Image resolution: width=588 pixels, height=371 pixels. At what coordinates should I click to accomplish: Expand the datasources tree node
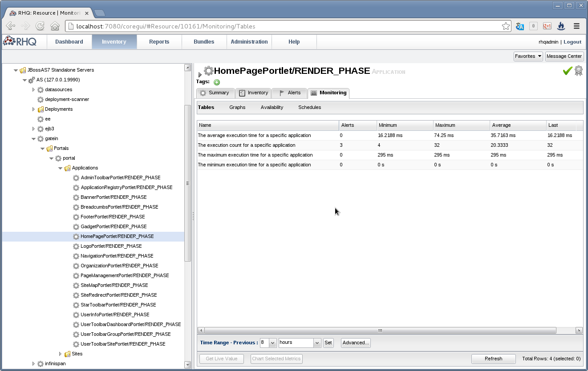click(x=33, y=90)
